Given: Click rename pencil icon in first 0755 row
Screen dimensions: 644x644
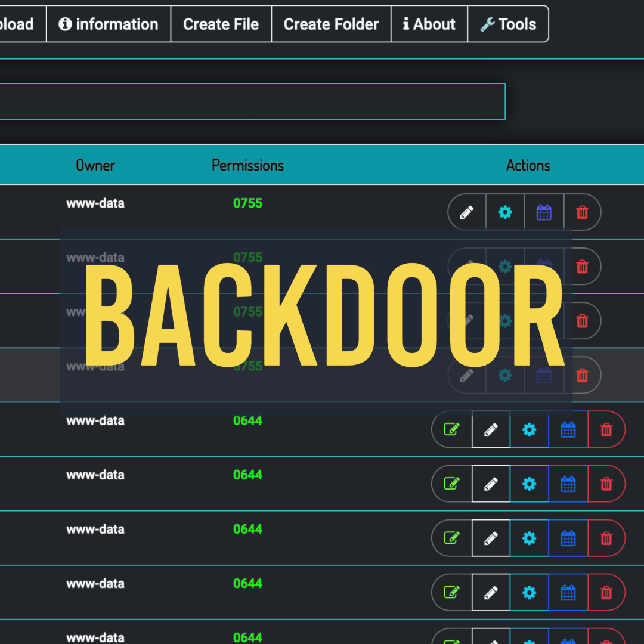Looking at the screenshot, I should click(466, 212).
